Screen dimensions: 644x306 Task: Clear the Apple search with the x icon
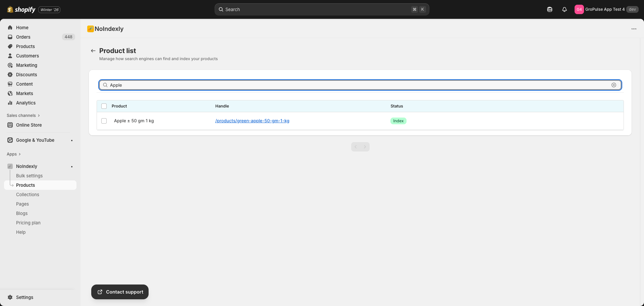pos(614,85)
